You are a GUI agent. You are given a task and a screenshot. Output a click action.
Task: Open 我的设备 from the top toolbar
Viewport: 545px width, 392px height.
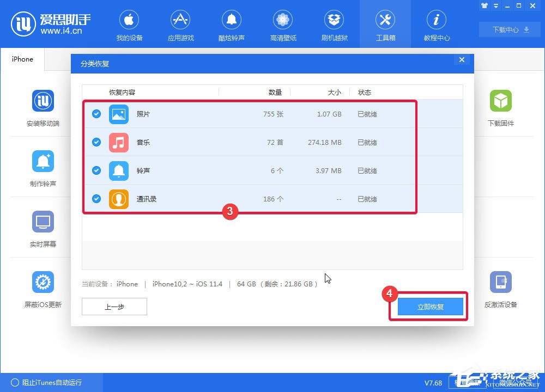129,24
